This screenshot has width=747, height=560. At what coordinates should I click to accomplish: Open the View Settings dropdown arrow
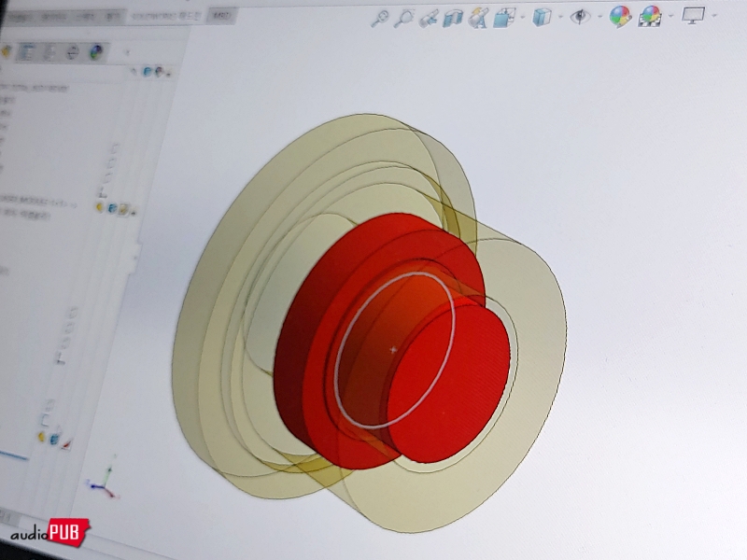[x=713, y=16]
